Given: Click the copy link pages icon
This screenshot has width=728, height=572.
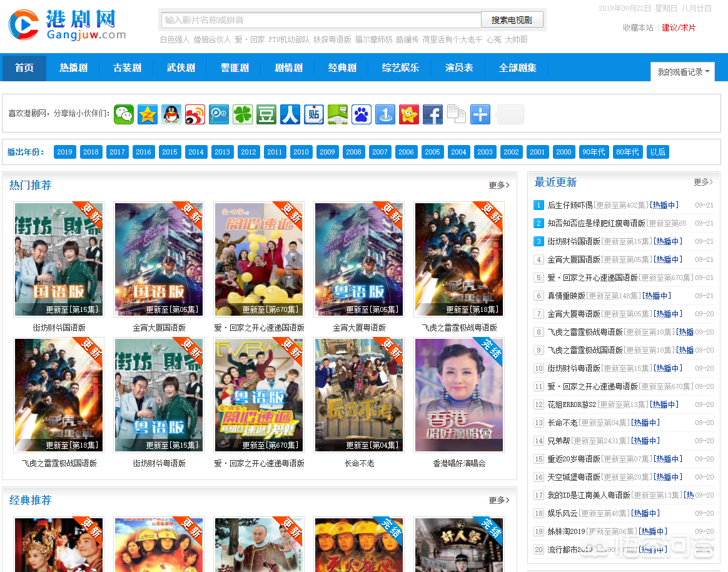Looking at the screenshot, I should tap(457, 114).
